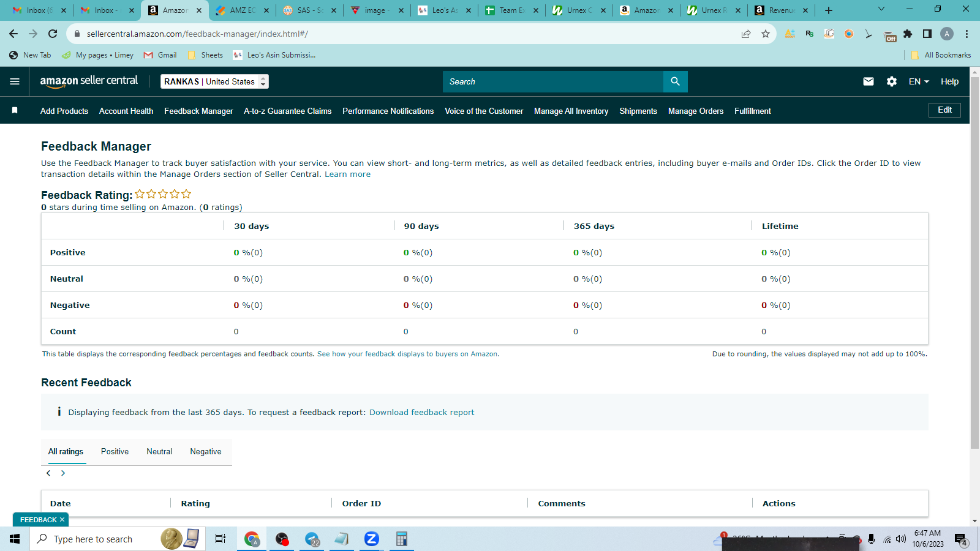980x551 pixels.
Task: Click the volume speaker tray icon
Action: coord(900,539)
